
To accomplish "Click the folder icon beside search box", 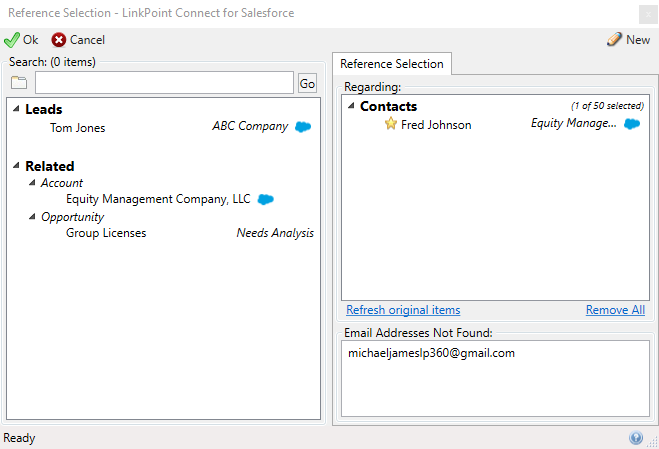I will 19,83.
